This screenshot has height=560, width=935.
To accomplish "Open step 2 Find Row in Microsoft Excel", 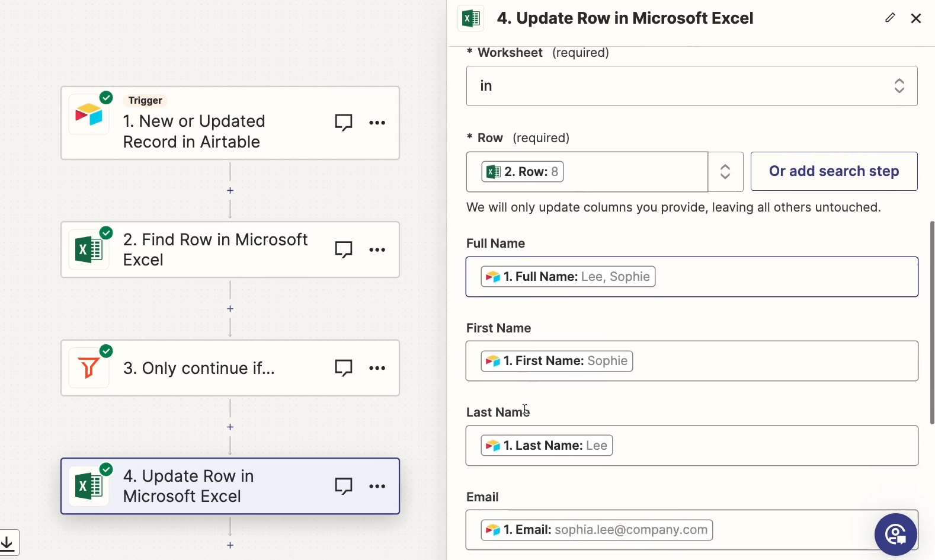I will tap(230, 249).
